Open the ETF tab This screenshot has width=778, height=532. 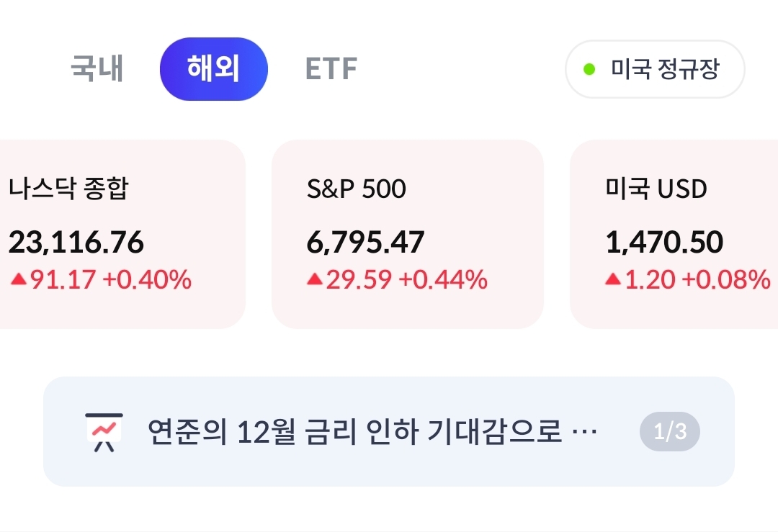click(331, 69)
